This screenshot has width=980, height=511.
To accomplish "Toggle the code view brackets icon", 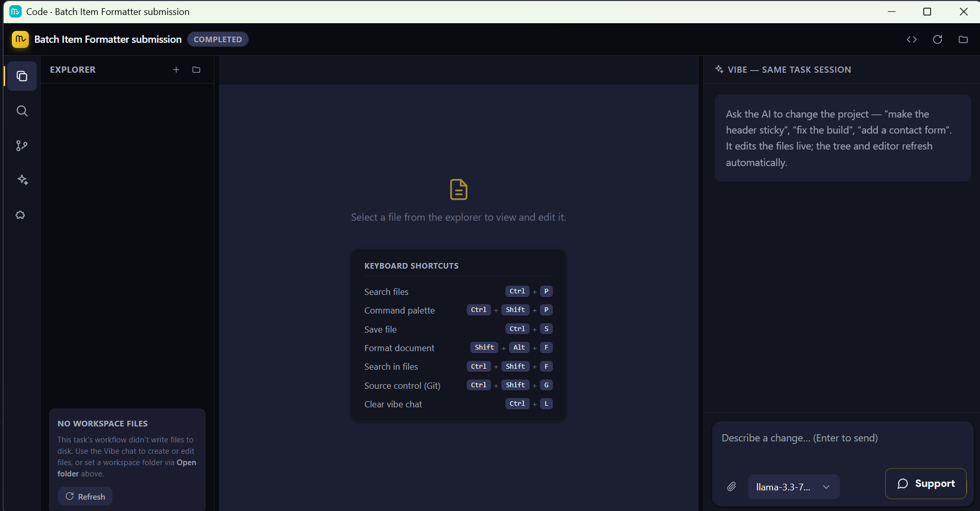I will tap(911, 39).
